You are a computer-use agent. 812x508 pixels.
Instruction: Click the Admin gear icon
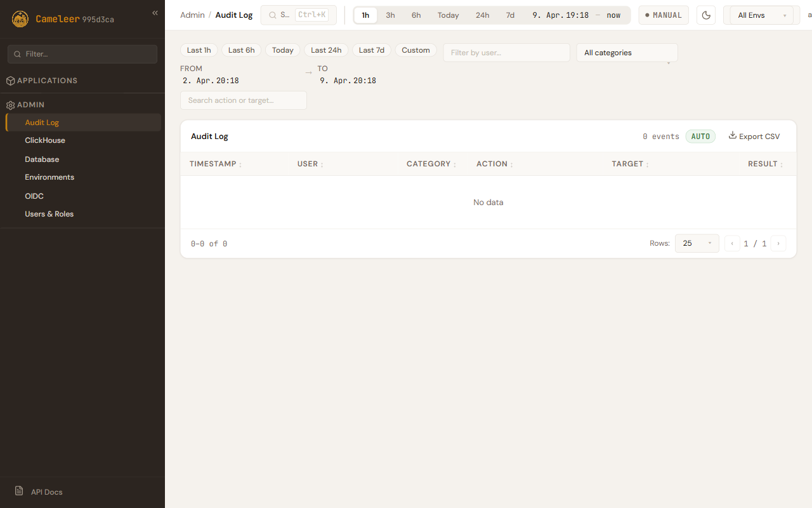(10, 105)
